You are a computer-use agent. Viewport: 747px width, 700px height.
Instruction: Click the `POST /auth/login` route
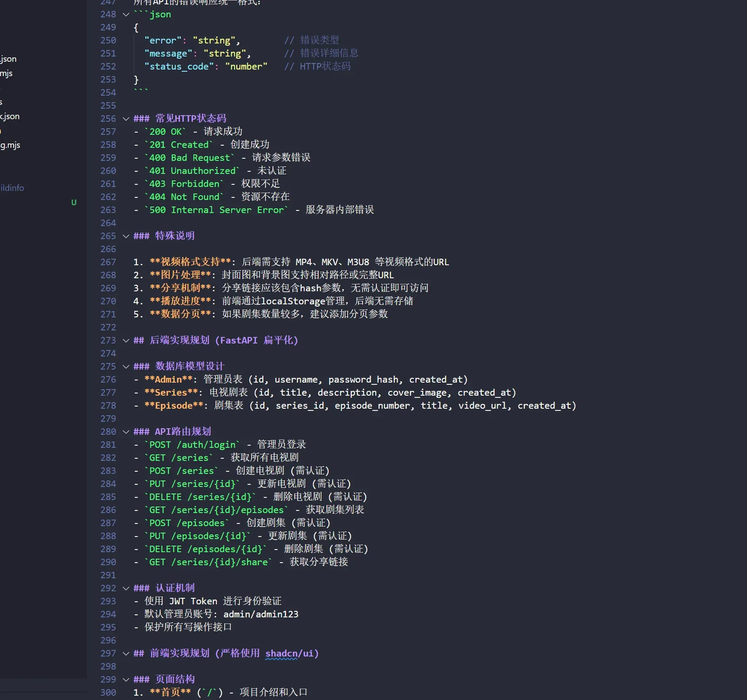[x=192, y=445]
